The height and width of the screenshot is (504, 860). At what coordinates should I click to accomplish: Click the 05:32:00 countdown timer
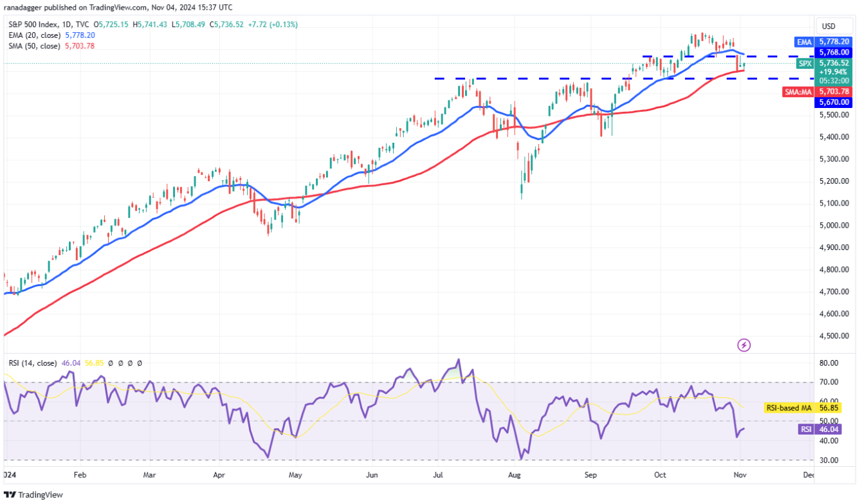coord(834,81)
